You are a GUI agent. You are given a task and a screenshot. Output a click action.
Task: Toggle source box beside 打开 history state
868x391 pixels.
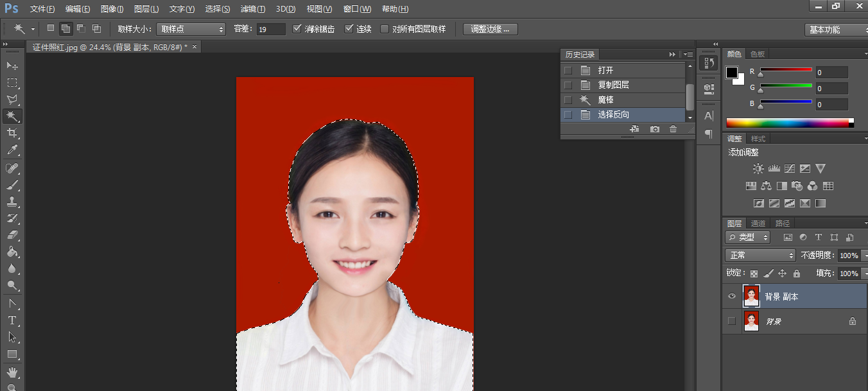(x=567, y=70)
